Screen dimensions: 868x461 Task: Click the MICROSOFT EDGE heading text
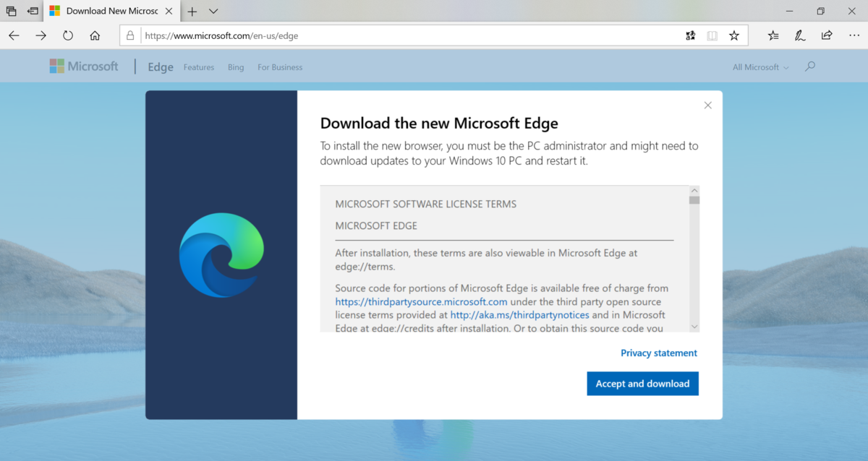[376, 225]
